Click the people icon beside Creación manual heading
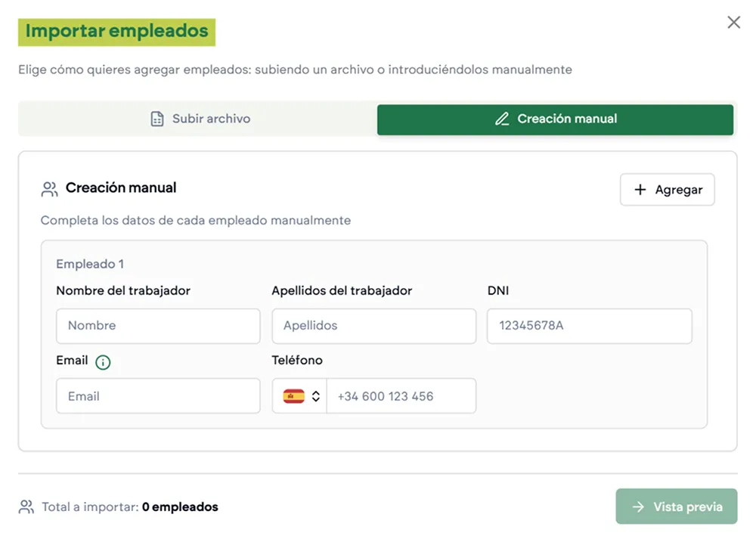Screen dimensions: 756x539 pos(48,187)
